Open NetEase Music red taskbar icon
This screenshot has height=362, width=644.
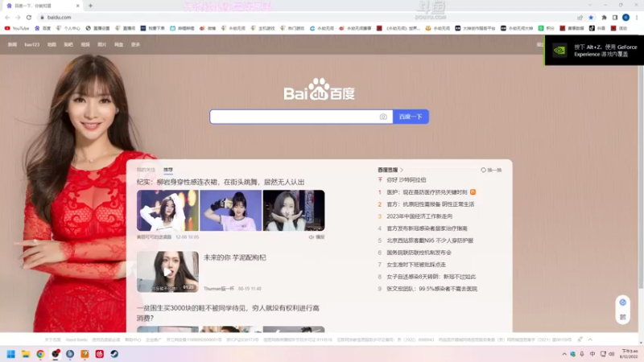[x=99, y=354]
